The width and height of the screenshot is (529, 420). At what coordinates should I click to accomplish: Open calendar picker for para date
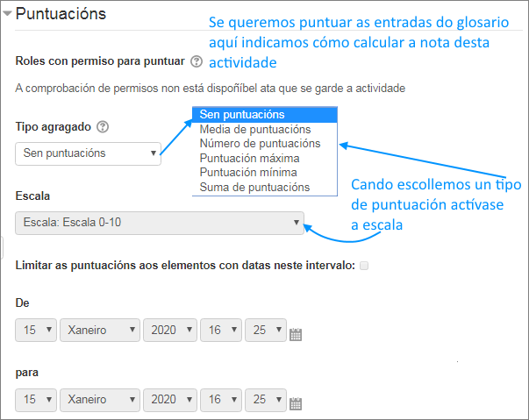click(x=296, y=404)
